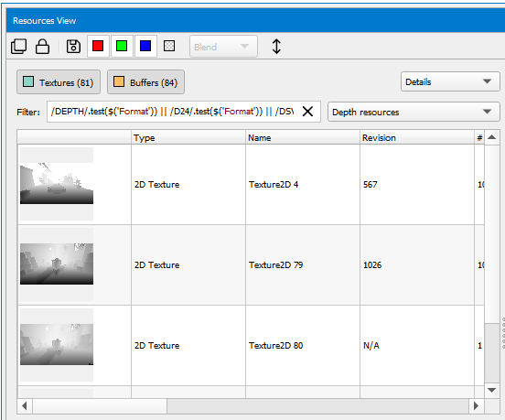Image resolution: width=505 pixels, height=420 pixels.
Task: Sort by the Name column header
Action: 303,137
